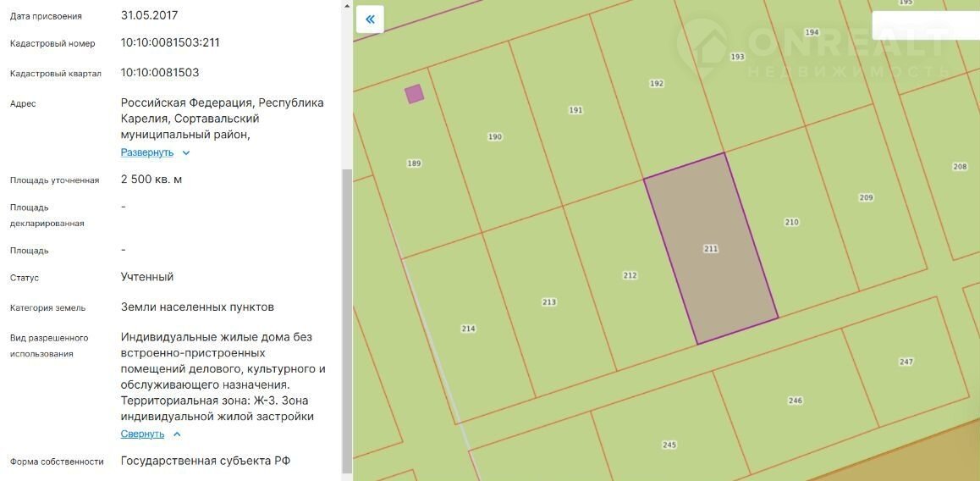Screen dimensions: 980x481
Task: Click the Свернуть link under permitted use
Action: 142,434
